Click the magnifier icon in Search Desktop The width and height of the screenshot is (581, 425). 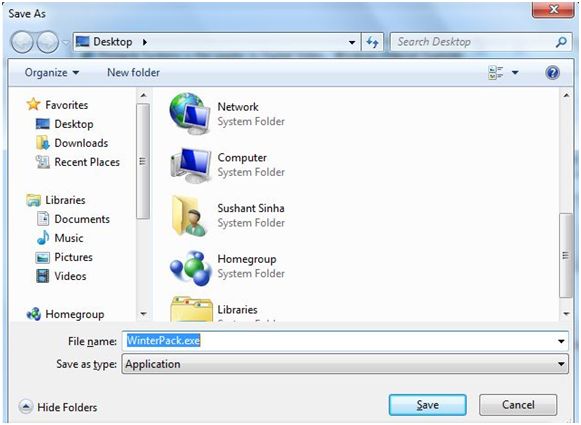point(561,42)
